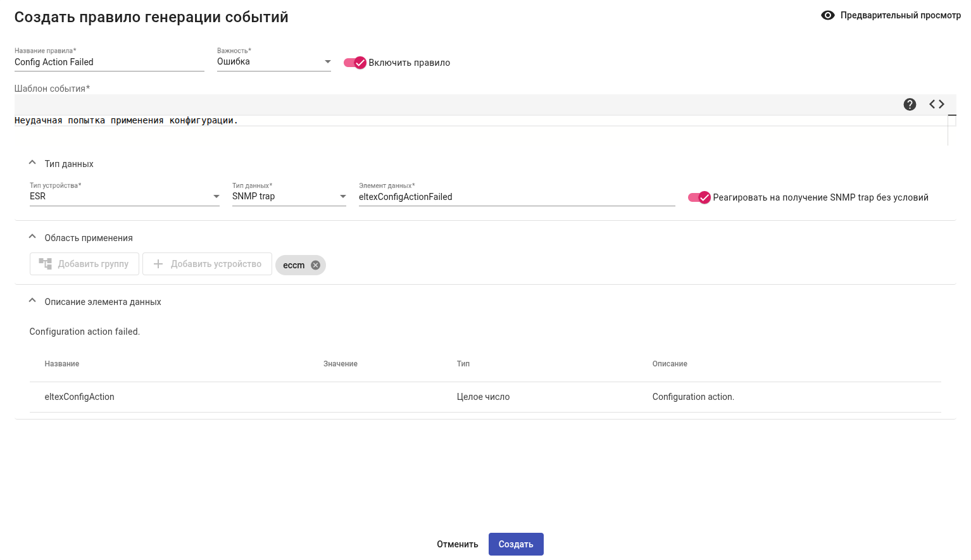Collapse the Область применения section
Screen dimensions: 971x560
[32, 237]
